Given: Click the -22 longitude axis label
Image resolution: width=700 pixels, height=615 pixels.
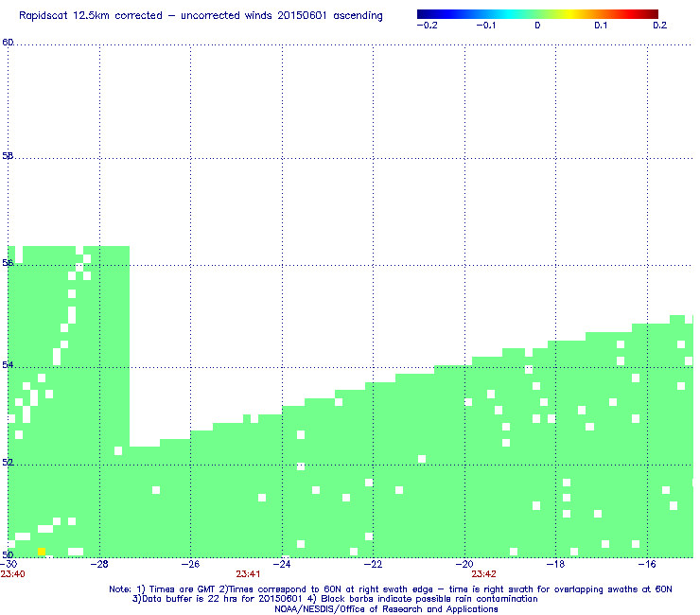Looking at the screenshot, I should click(374, 564).
